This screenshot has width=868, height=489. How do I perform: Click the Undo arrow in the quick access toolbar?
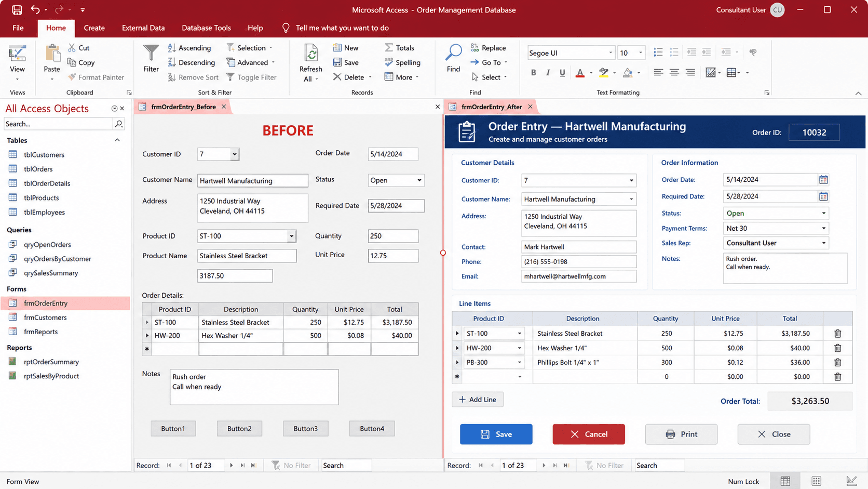point(35,9)
